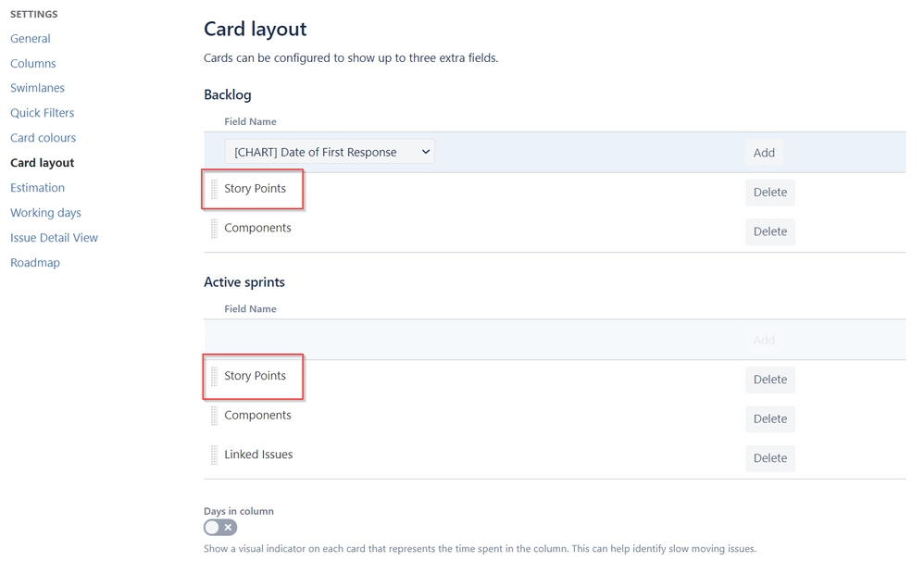This screenshot has width=924, height=574.
Task: Open the Estimation settings page
Action: pos(37,187)
